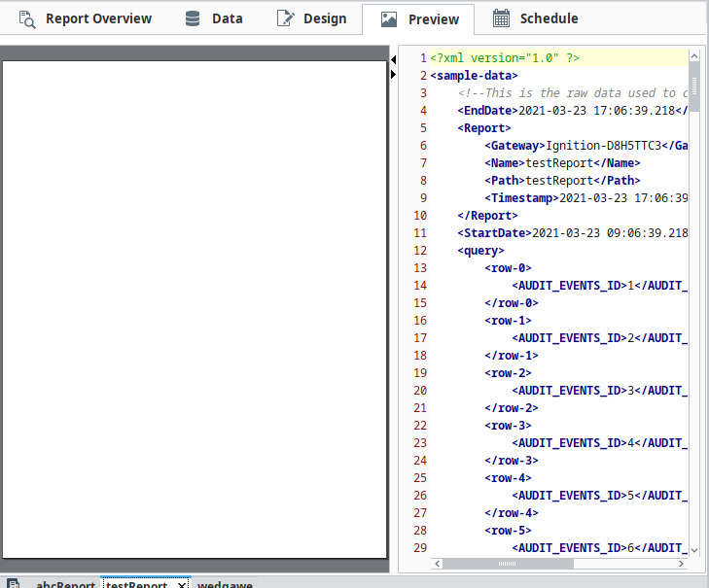
Task: Click the Gateway Ignition-D8H5TTC3 line
Action: (586, 146)
